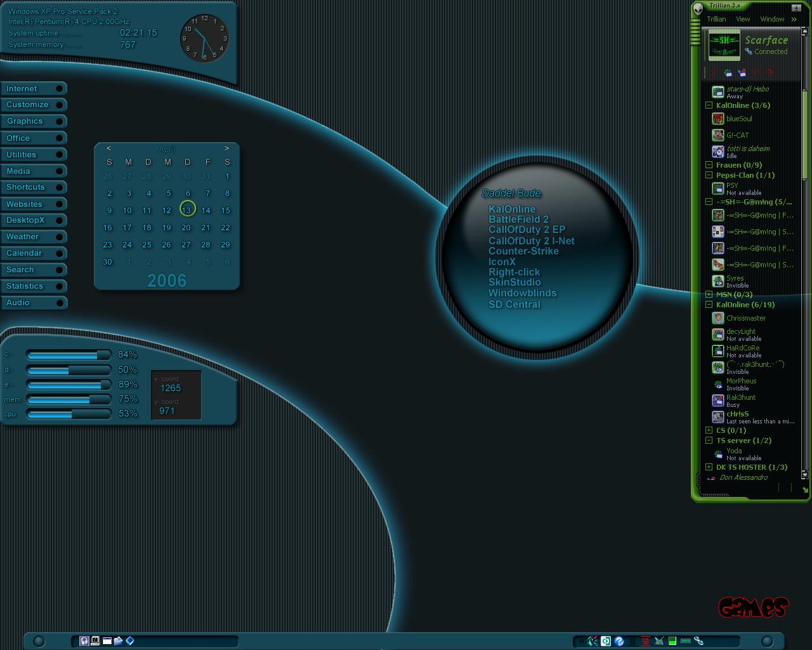Select the cHr!sS contact avatar

pos(717,417)
